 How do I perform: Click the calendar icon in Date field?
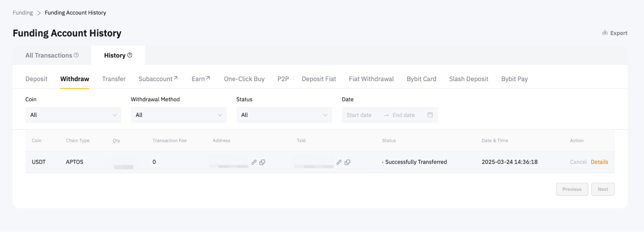430,115
